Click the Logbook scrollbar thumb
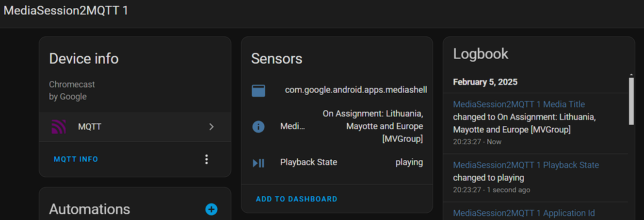This screenshot has height=220, width=644. (631, 100)
